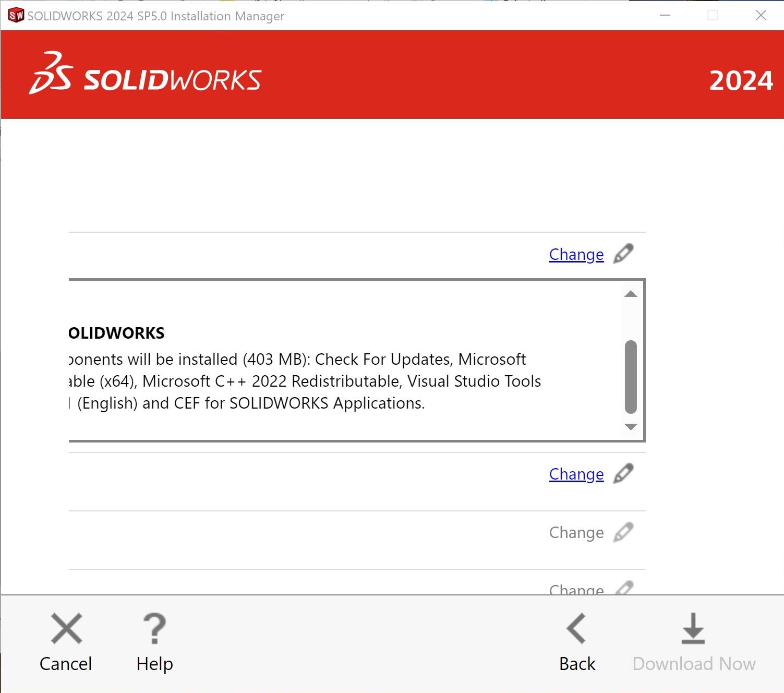Go back using the Back arrow icon
Viewport: 784px width, 693px height.
click(576, 628)
